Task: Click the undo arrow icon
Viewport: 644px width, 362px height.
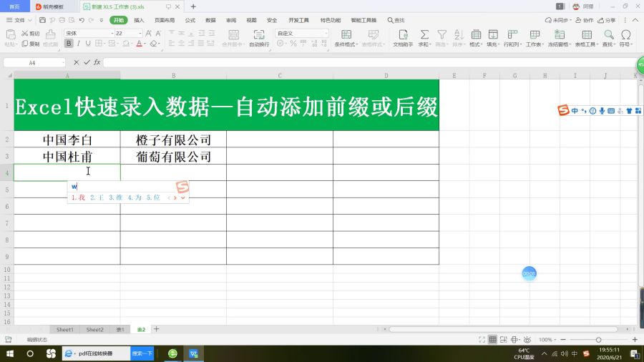Action: (x=81, y=20)
